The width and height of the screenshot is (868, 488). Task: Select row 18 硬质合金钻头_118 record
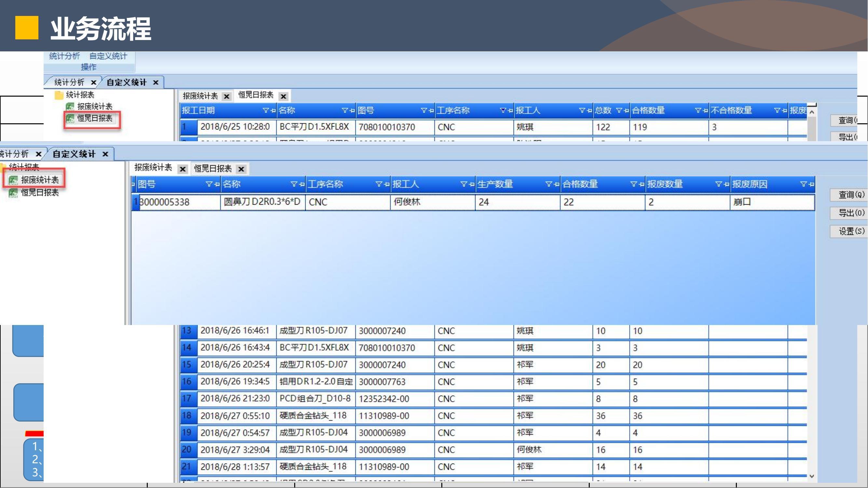[313, 415]
